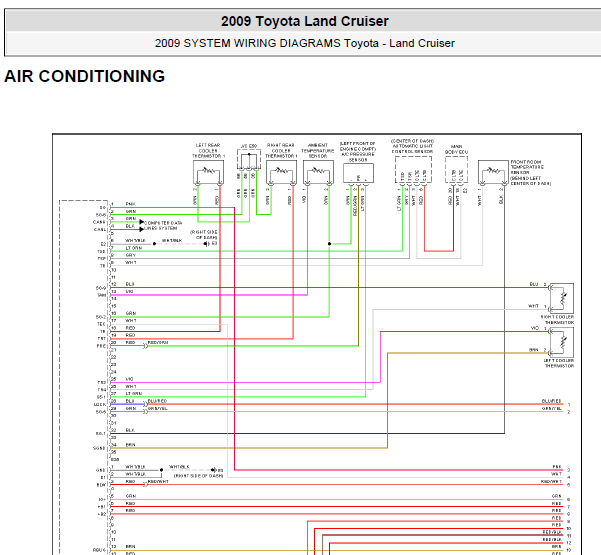Click the "FRONT ROOM TEMPERATURE SENSOR" label
The image size is (601, 555).
[x=527, y=167]
